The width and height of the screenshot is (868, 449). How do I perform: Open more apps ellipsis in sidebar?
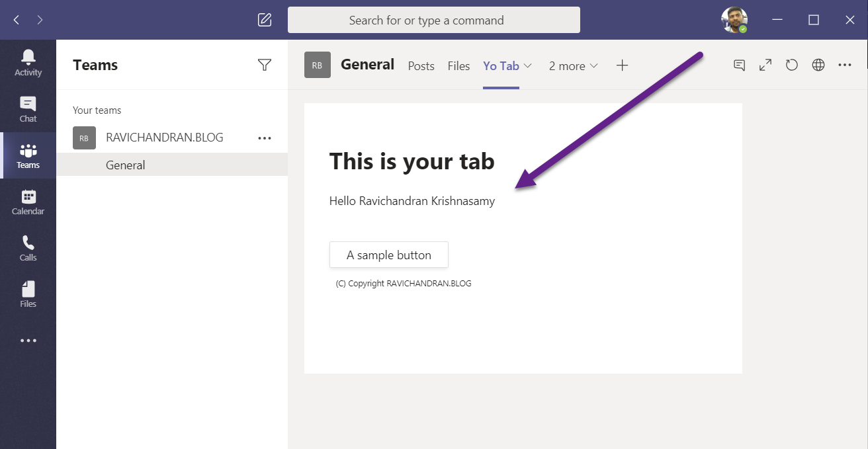pos(28,341)
